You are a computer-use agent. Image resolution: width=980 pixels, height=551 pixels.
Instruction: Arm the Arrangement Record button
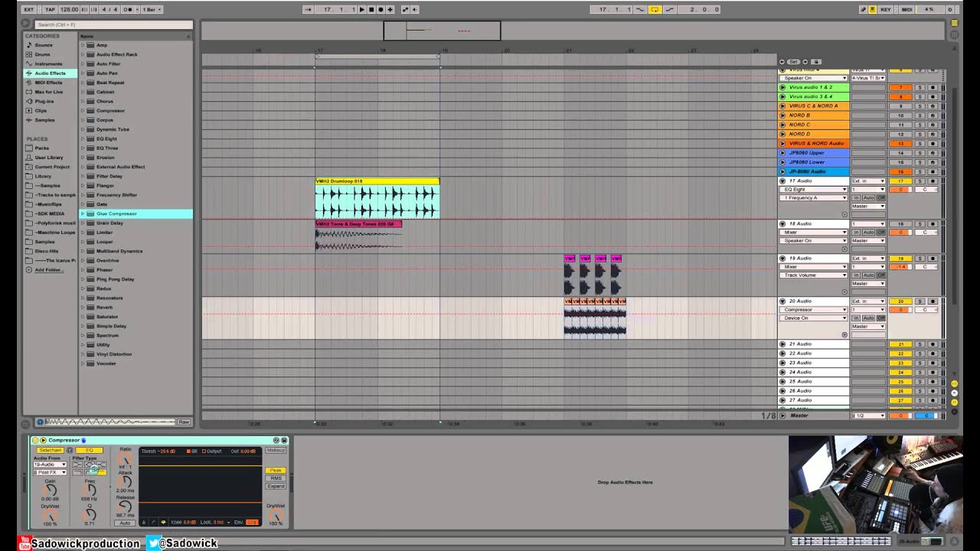tap(381, 9)
